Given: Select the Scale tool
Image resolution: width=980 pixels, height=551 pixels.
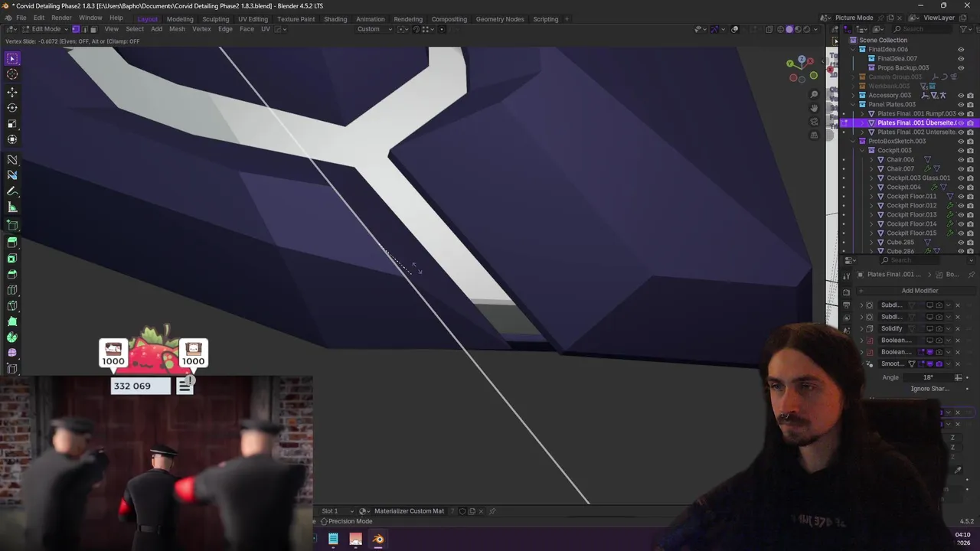Looking at the screenshot, I should tap(12, 124).
